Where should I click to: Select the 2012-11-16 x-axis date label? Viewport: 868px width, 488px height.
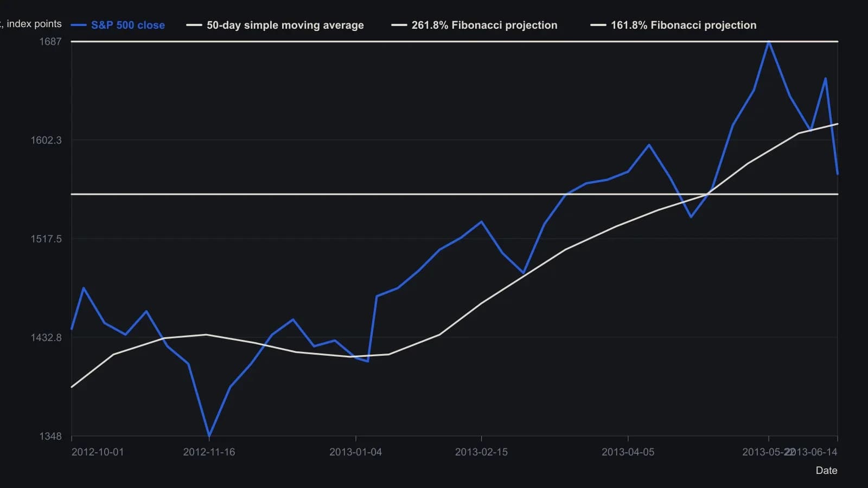point(209,452)
